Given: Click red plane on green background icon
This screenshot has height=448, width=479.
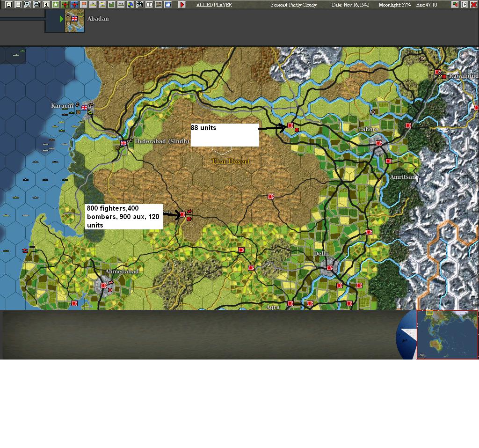Looking at the screenshot, I should pos(65,5).
